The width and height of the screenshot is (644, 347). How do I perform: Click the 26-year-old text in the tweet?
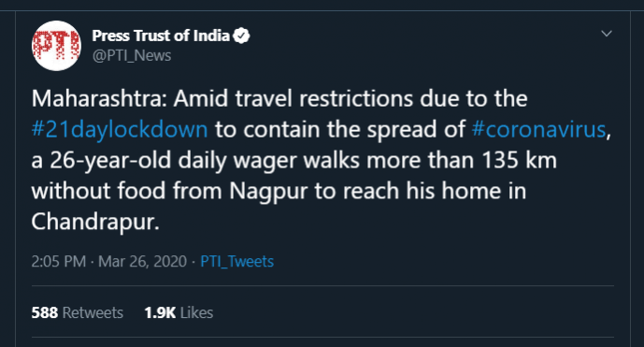[x=110, y=160]
